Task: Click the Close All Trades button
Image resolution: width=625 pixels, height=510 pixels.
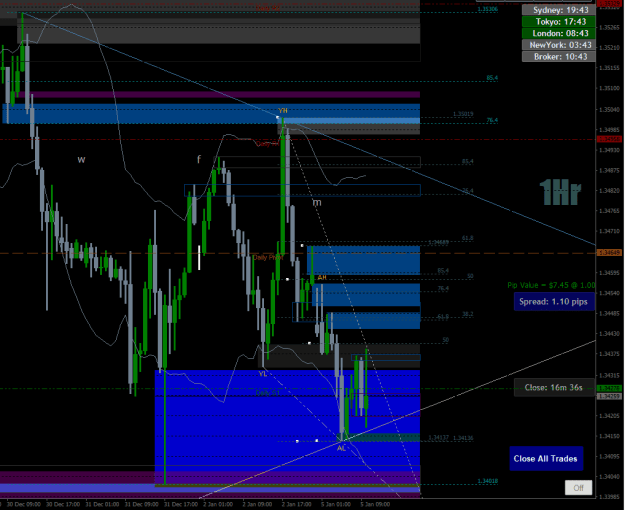Action: tap(546, 459)
